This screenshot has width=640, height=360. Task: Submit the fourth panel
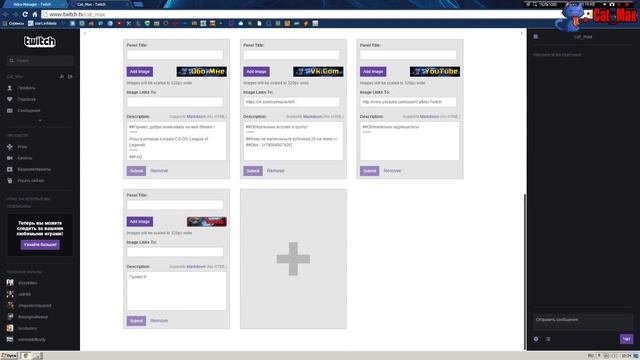click(x=136, y=321)
